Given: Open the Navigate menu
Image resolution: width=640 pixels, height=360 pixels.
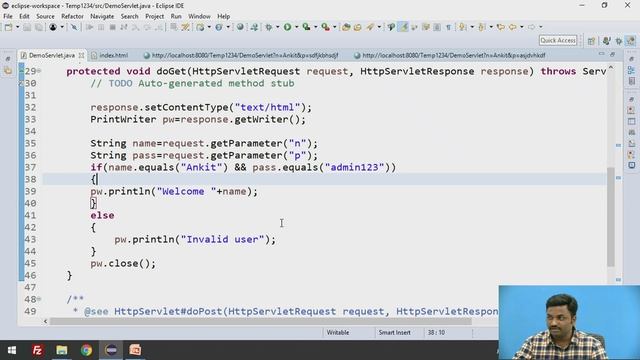Looking at the screenshot, I should 102,16.
